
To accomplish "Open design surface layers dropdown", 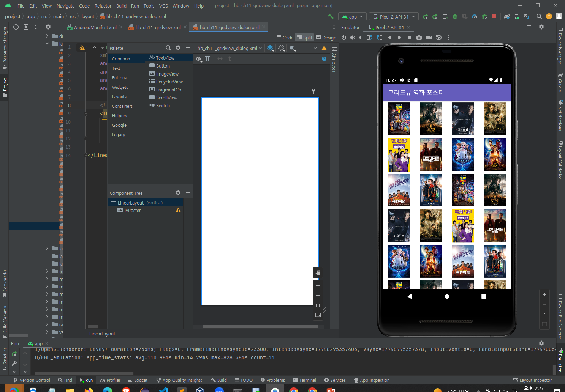I will 270,48.
